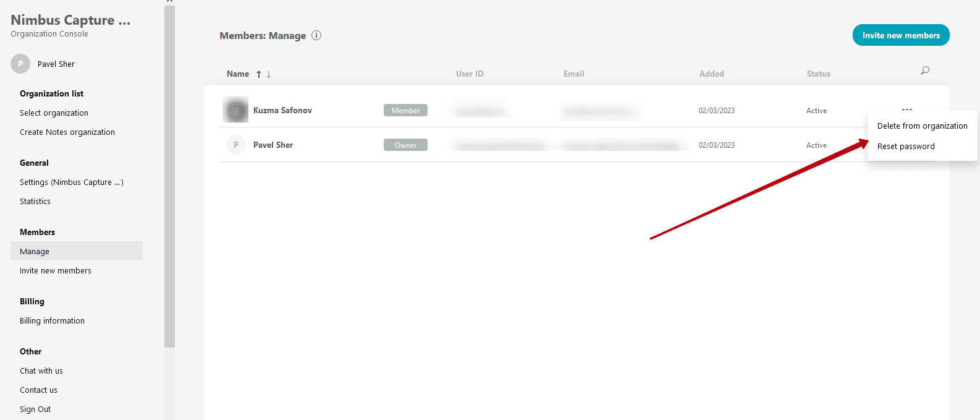Click Sign Out
The width and height of the screenshot is (980, 420).
pyautogui.click(x=35, y=409)
